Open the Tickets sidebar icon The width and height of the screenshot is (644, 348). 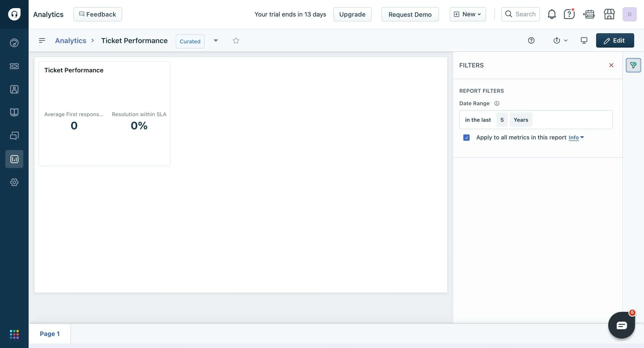[x=14, y=66]
